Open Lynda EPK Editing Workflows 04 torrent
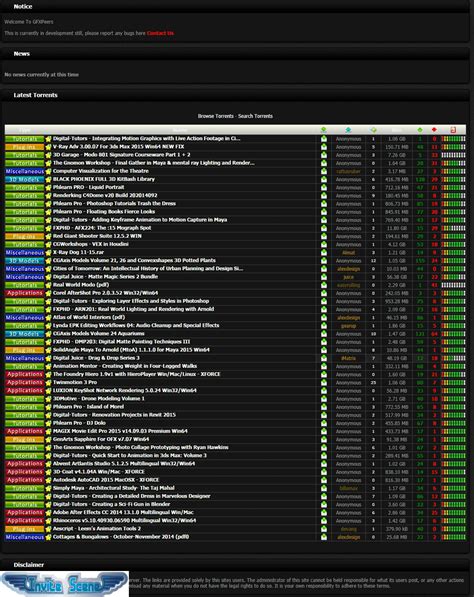The image size is (474, 597). 136,326
